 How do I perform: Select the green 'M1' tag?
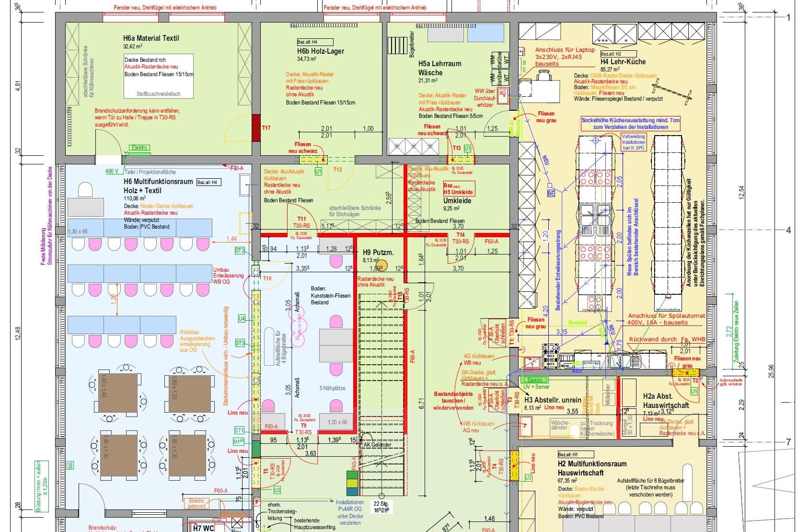pyautogui.click(x=239, y=441)
